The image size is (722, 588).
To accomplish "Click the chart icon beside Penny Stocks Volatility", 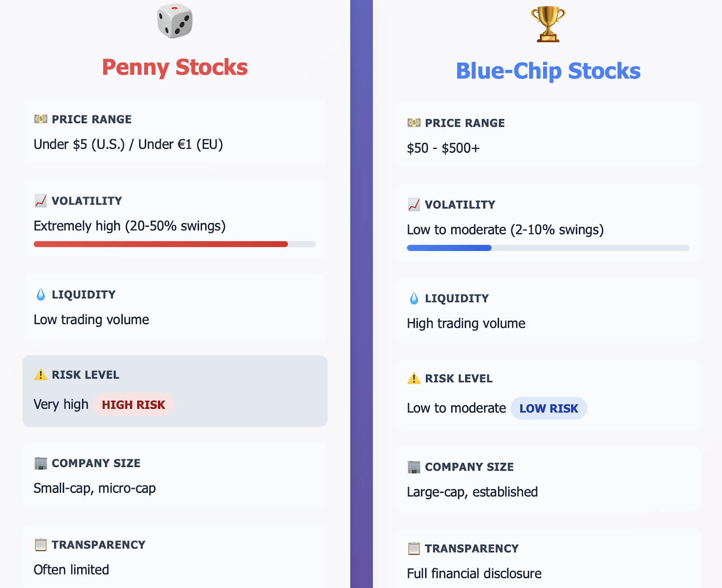I will pyautogui.click(x=41, y=201).
